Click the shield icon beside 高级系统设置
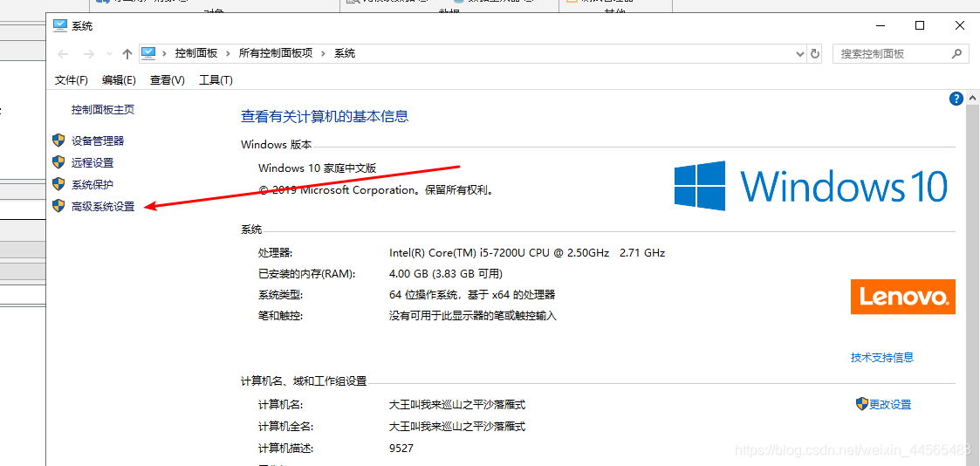This screenshot has width=980, height=466. coord(58,206)
